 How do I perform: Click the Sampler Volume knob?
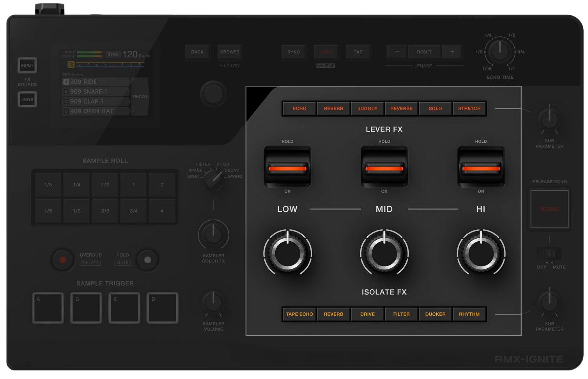point(213,303)
